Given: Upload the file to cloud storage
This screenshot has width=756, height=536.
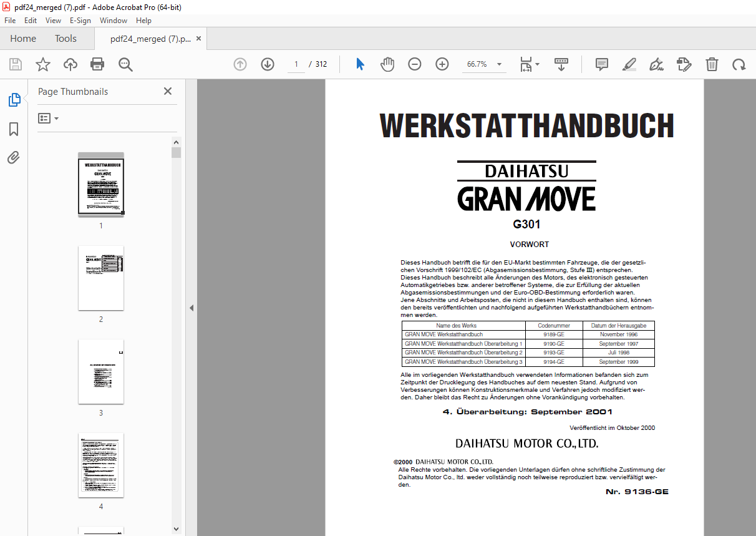Looking at the screenshot, I should coord(70,64).
